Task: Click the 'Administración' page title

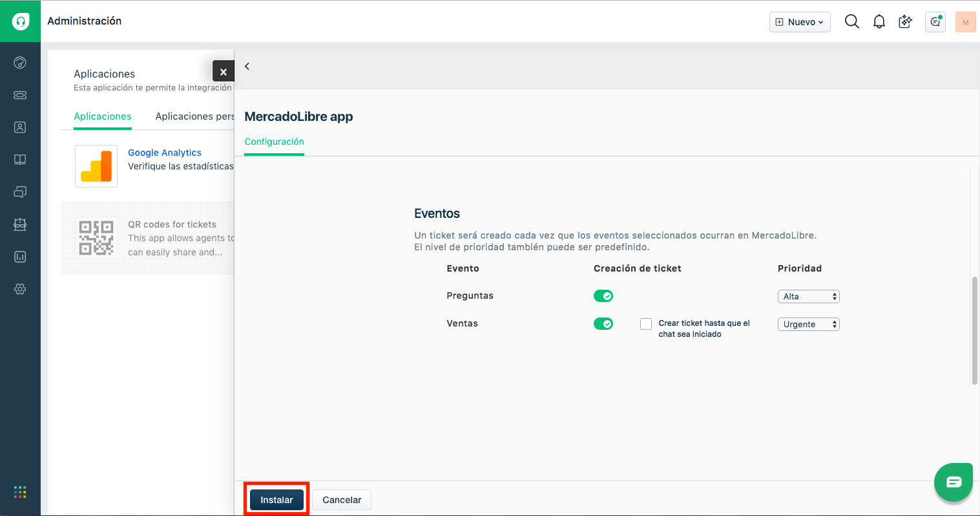Action: tap(85, 21)
